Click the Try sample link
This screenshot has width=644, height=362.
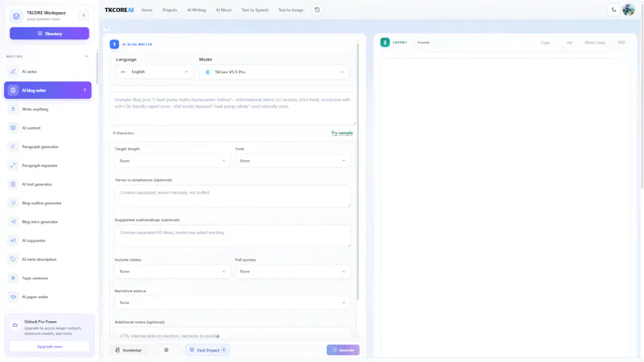click(x=341, y=133)
